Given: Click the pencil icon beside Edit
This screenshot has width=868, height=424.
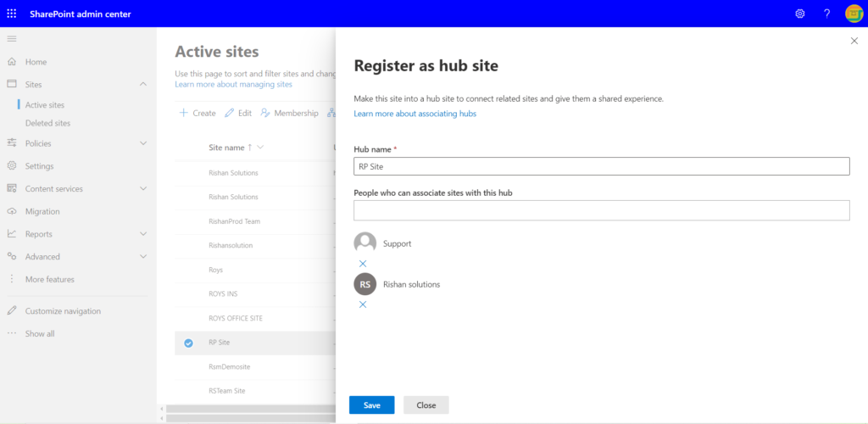Looking at the screenshot, I should tap(229, 113).
